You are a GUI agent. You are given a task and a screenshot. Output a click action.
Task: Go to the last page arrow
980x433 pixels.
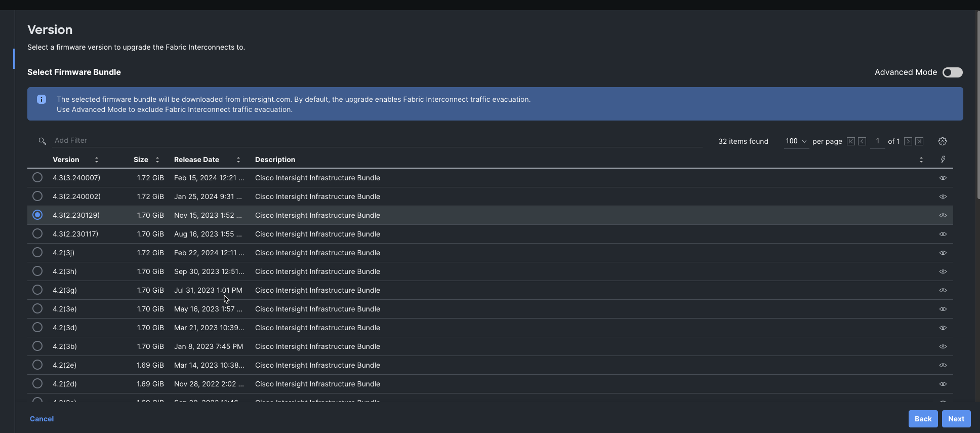(919, 141)
